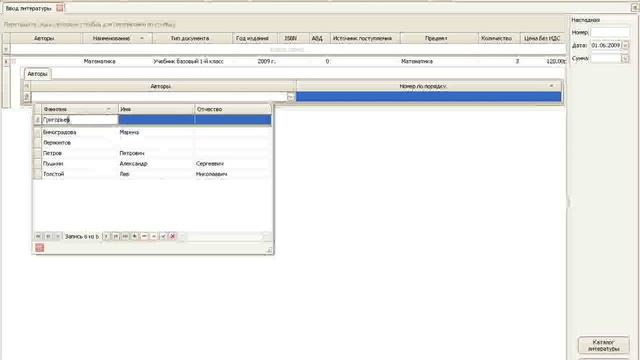Go to previous page in authors navigator
640x360 pixels.
(x=48, y=236)
